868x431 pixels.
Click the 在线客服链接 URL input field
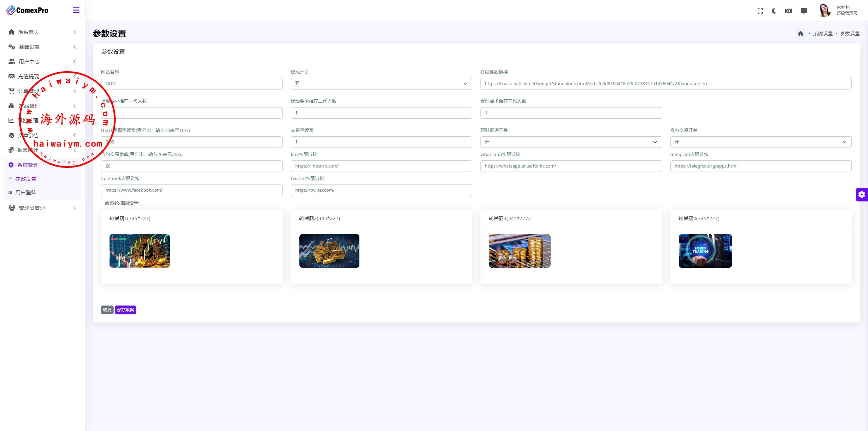666,84
